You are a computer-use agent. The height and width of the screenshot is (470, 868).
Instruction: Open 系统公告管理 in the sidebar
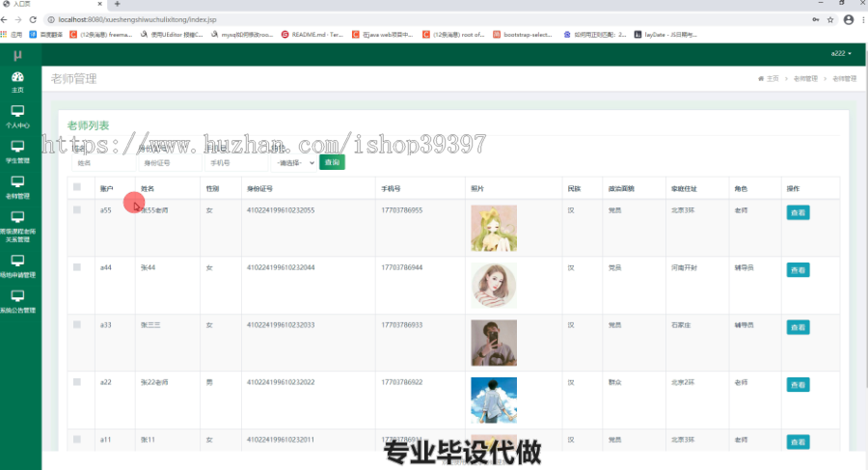17,302
